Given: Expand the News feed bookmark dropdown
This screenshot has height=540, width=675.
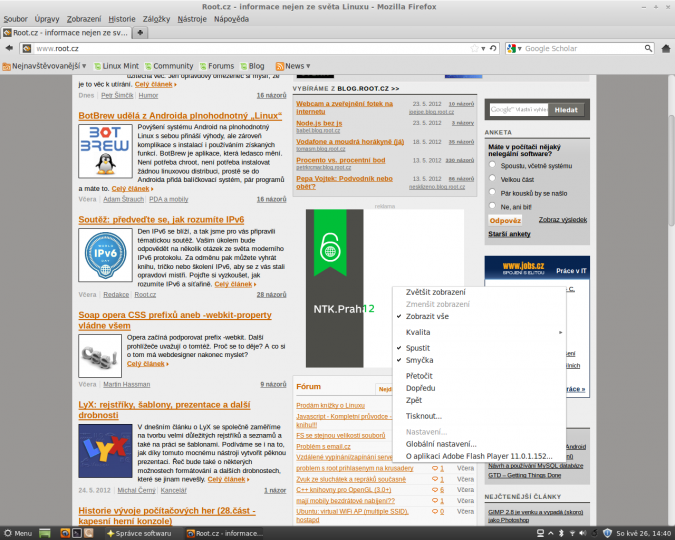Looking at the screenshot, I should point(293,66).
